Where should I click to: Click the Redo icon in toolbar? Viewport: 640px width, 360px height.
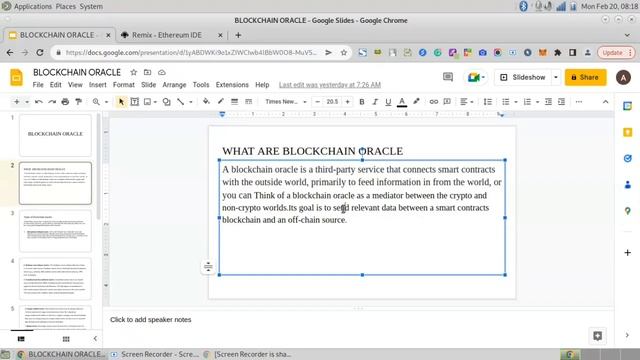[52, 102]
